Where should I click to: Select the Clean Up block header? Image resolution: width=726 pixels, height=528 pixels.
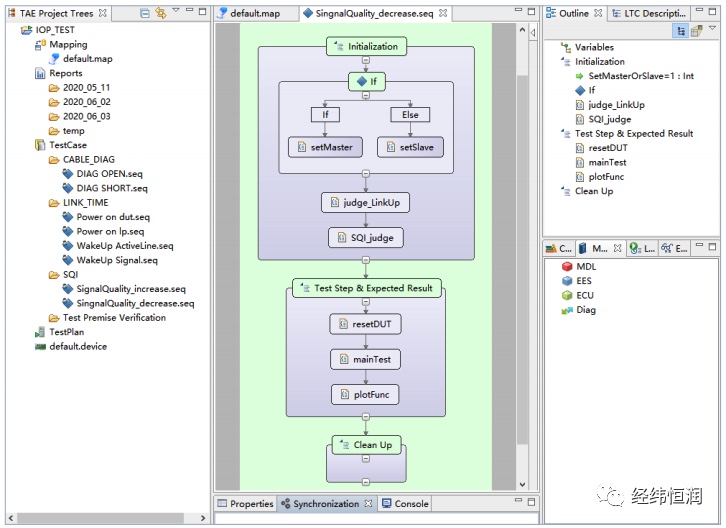click(367, 445)
